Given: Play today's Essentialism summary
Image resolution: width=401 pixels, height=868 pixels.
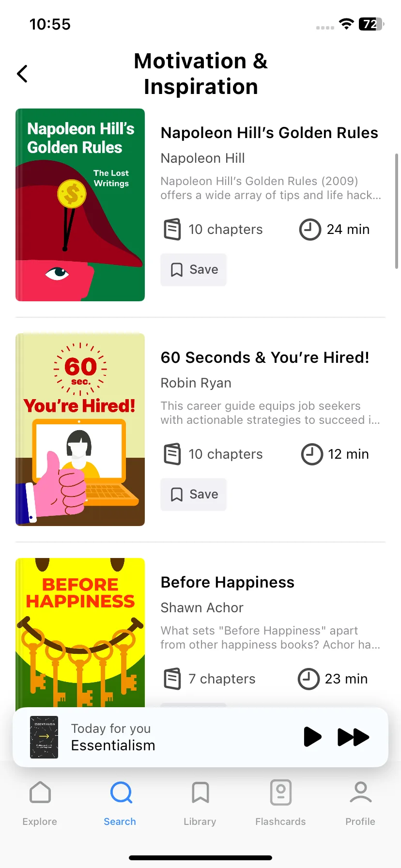Looking at the screenshot, I should 312,737.
